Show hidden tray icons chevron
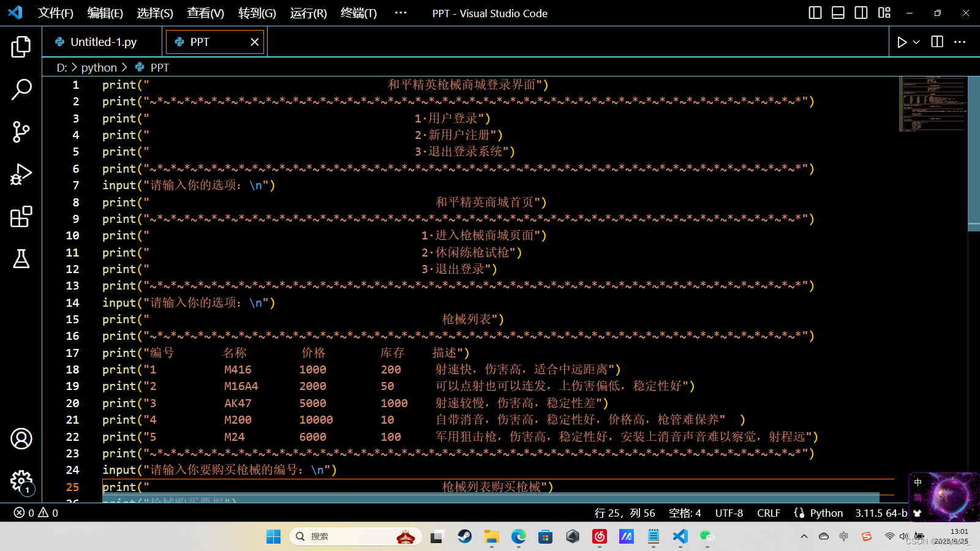This screenshot has height=551, width=980. (x=804, y=536)
